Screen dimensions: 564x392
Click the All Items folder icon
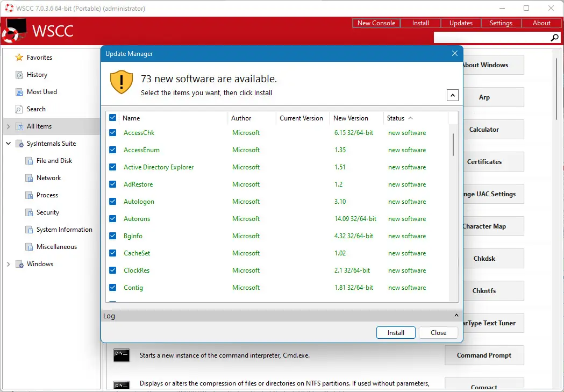[x=19, y=126]
